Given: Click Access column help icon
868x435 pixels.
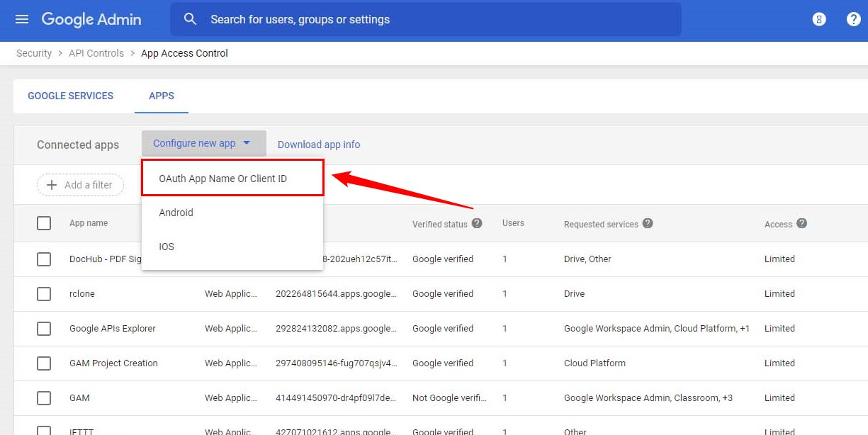Looking at the screenshot, I should (x=801, y=223).
